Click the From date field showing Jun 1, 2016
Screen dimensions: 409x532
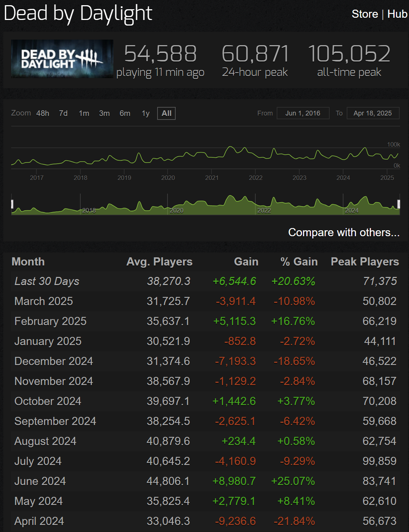coord(303,113)
